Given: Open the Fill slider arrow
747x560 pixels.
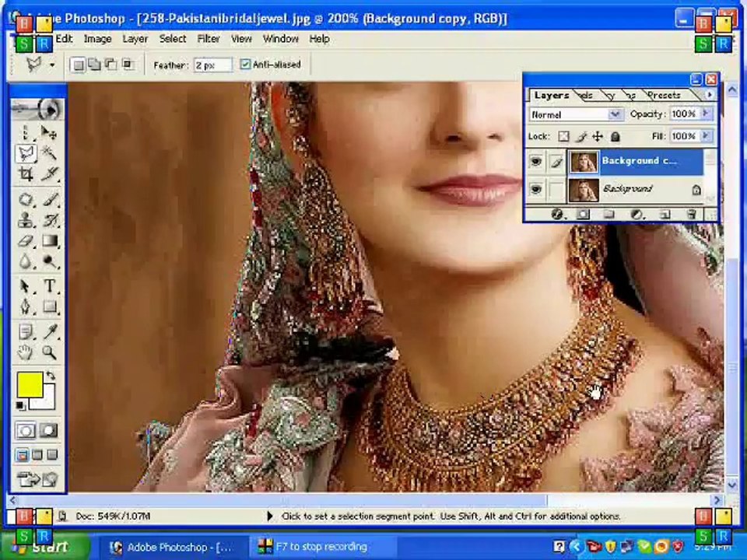Looking at the screenshot, I should [707, 135].
